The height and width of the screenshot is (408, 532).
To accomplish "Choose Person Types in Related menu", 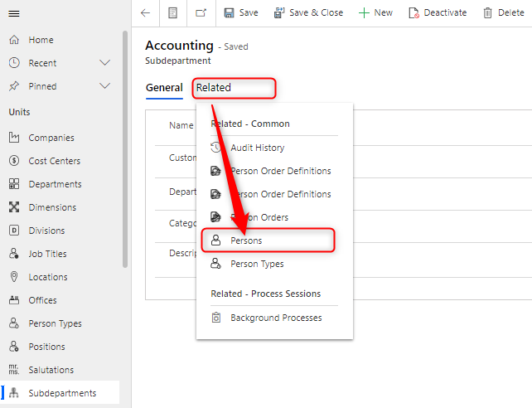I will pyautogui.click(x=257, y=264).
